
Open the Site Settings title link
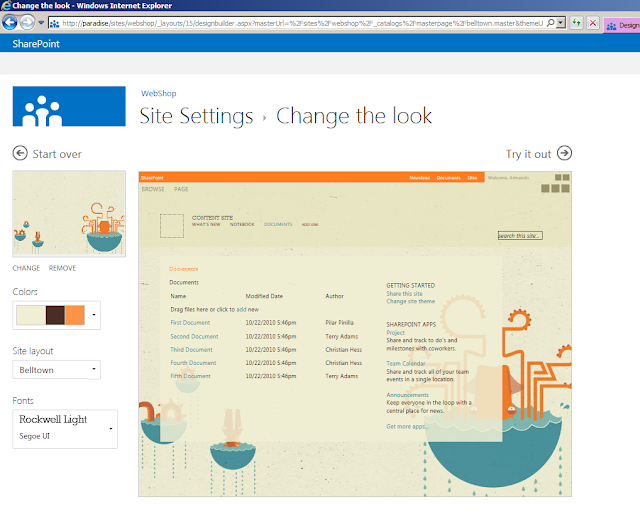[x=196, y=116]
